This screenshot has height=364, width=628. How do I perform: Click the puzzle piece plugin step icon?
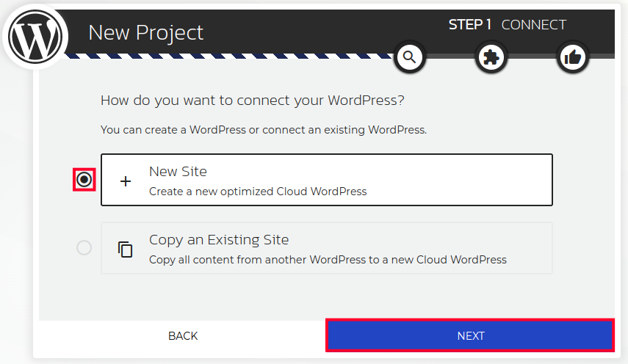[x=491, y=57]
